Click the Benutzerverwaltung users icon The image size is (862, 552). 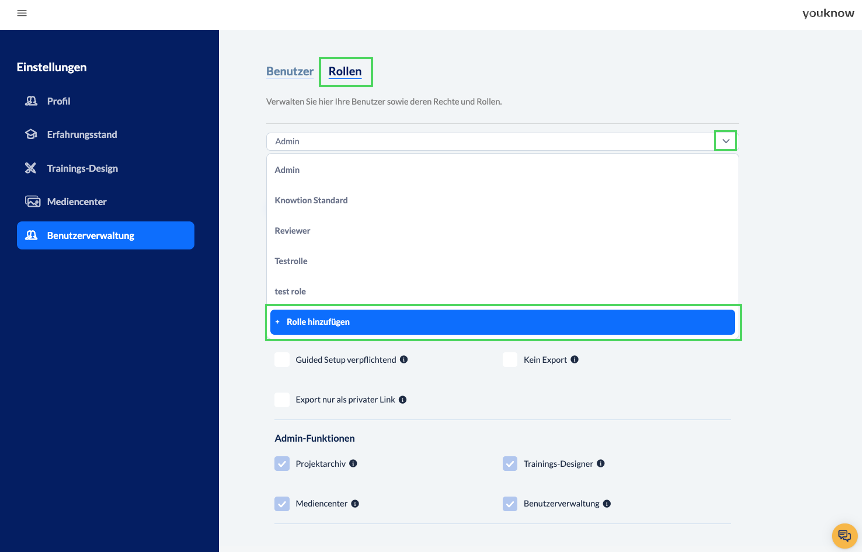pos(31,235)
